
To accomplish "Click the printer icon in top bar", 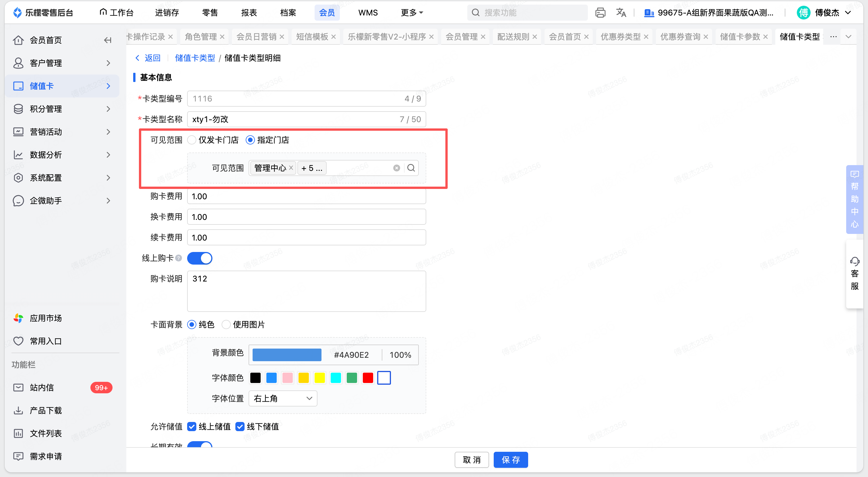I will (600, 13).
